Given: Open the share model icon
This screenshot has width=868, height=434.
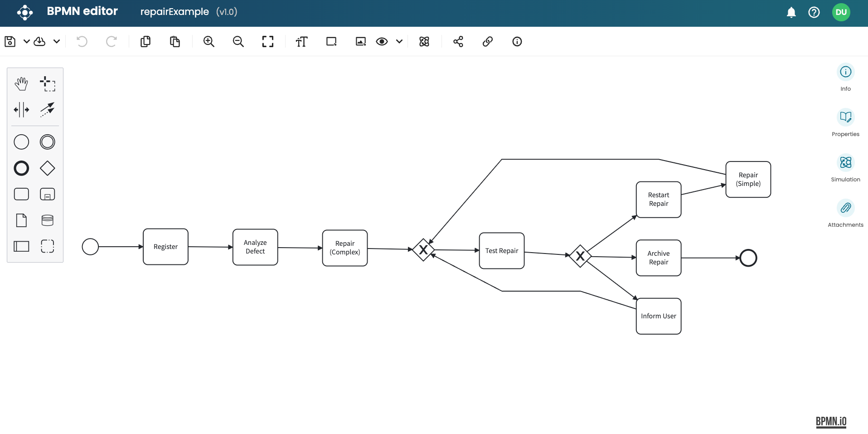Looking at the screenshot, I should tap(458, 42).
